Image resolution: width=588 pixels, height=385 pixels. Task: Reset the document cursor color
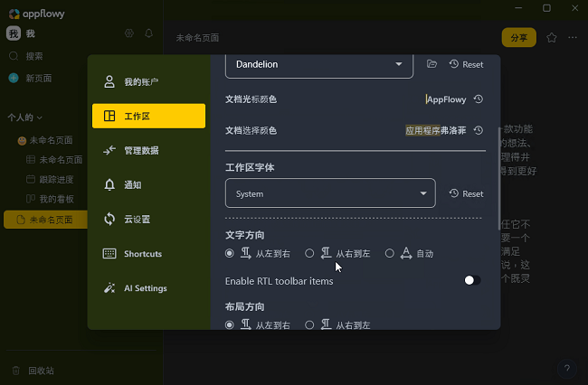pyautogui.click(x=479, y=99)
